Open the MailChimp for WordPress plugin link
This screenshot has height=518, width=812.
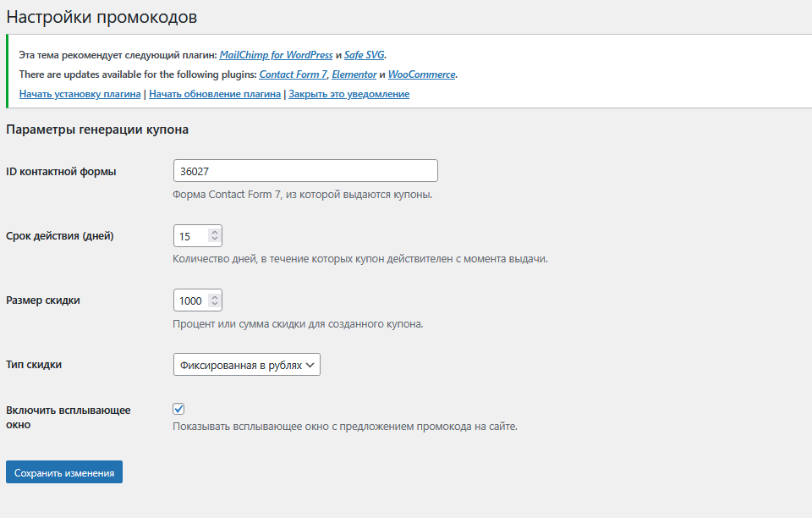point(276,55)
